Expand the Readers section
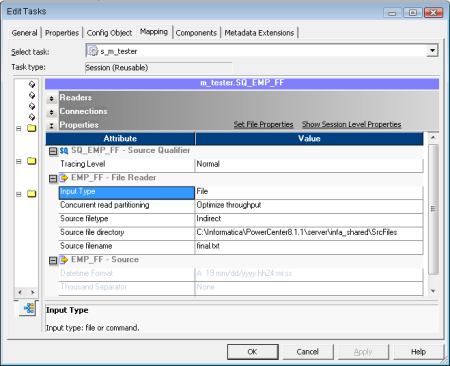 tap(51, 98)
